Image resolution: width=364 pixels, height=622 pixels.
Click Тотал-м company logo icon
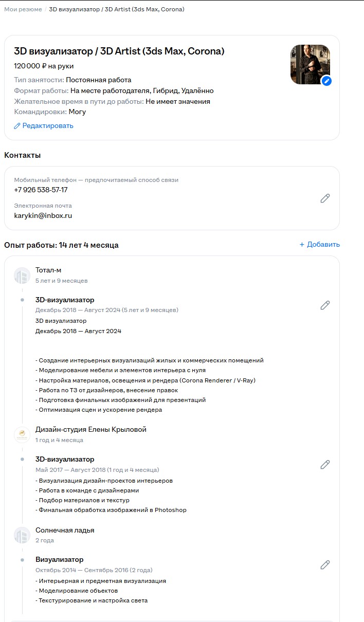pos(22,276)
